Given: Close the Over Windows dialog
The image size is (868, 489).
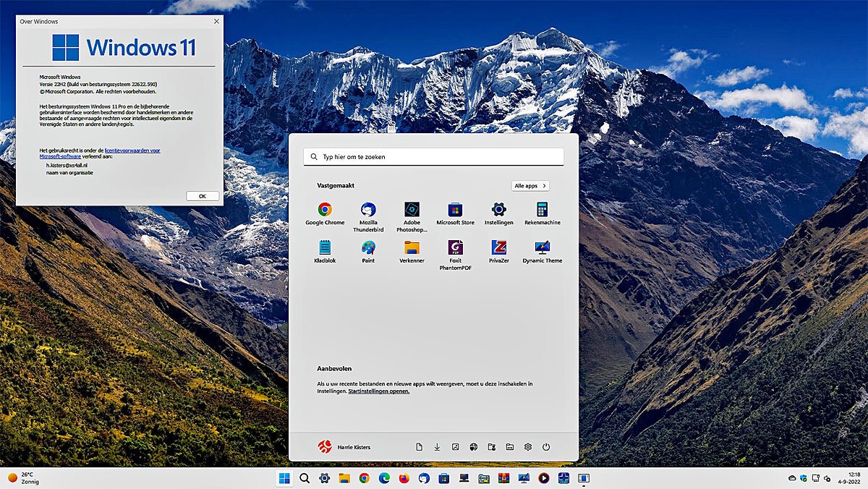Looking at the screenshot, I should (x=216, y=22).
